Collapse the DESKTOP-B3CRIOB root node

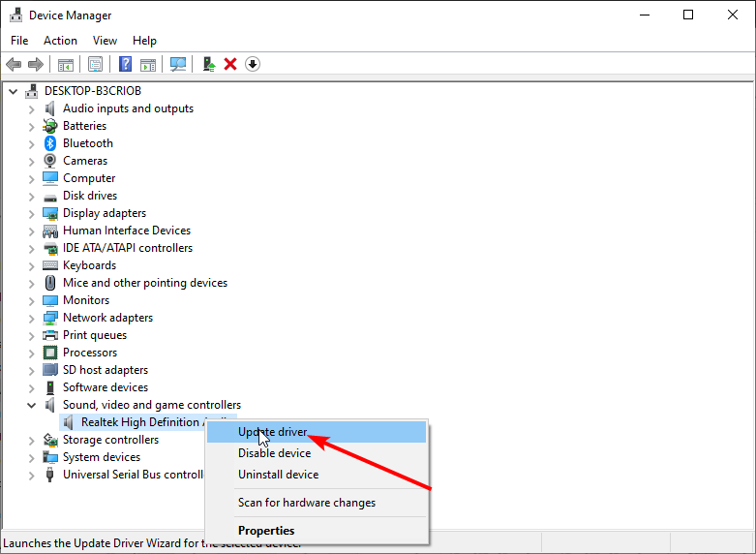point(13,91)
